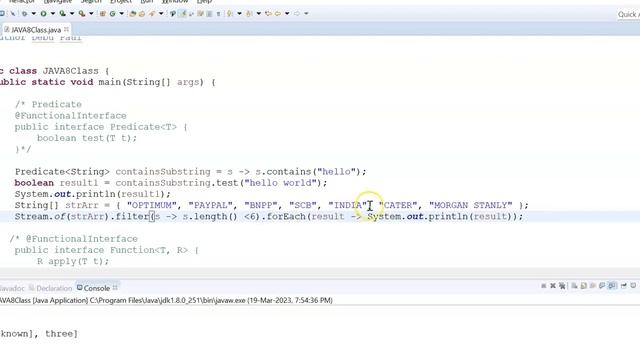Create a New Java Package via toolbar icon
The height and width of the screenshot is (360, 640).
pyautogui.click(x=103, y=13)
